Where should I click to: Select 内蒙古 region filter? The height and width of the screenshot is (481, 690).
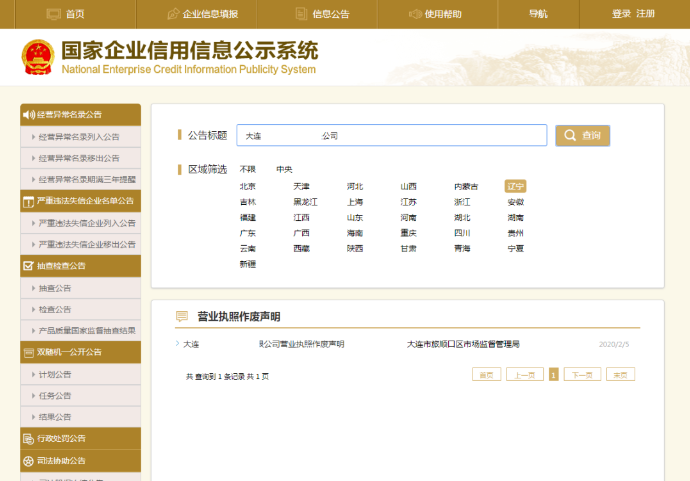click(x=466, y=186)
